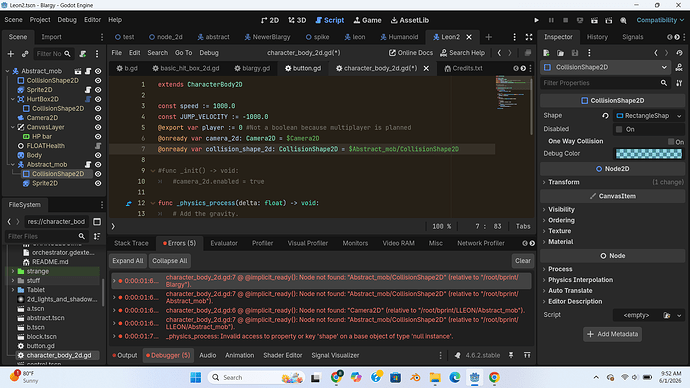690x388 pixels.
Task: Open script icon for Abstract_mob root node
Action: click(x=88, y=71)
